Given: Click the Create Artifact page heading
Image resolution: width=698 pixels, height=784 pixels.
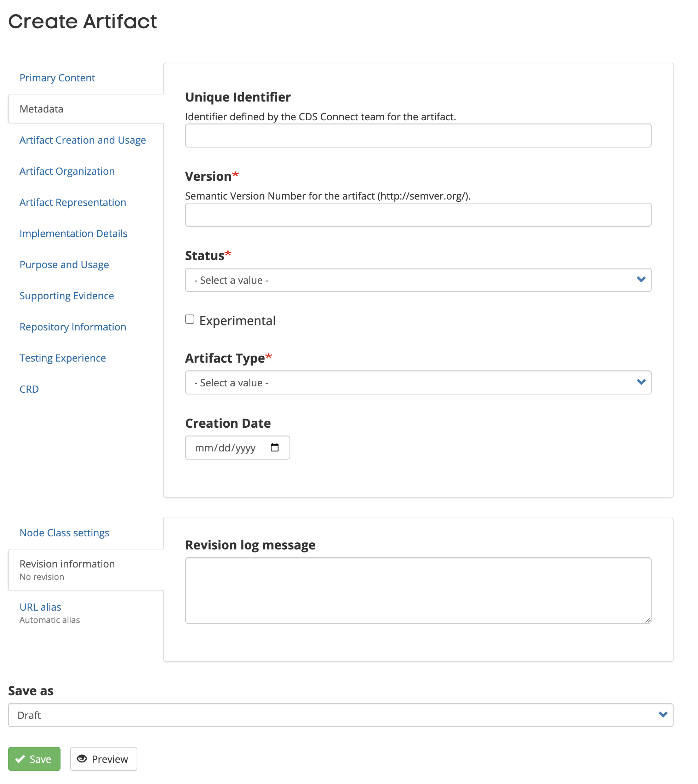Looking at the screenshot, I should 82,21.
